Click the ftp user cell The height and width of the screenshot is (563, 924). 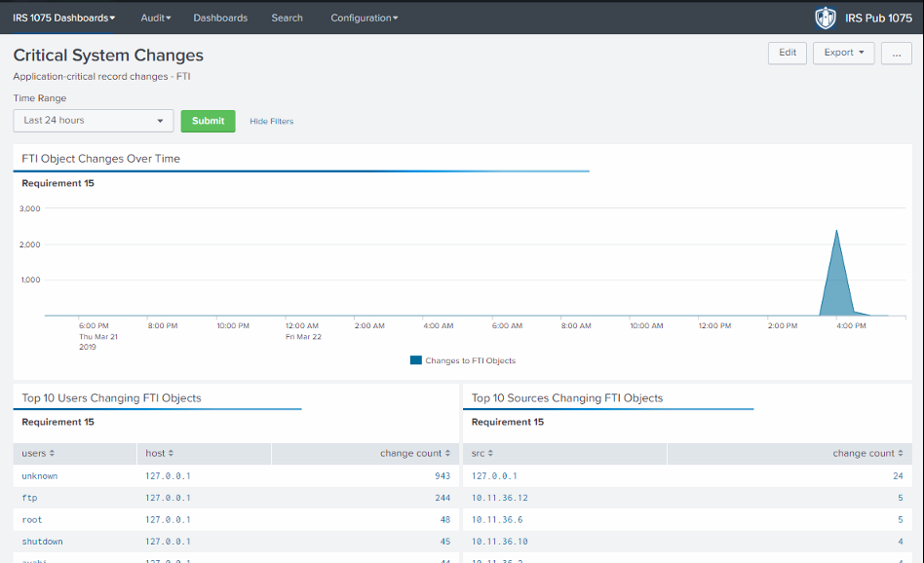click(x=29, y=498)
